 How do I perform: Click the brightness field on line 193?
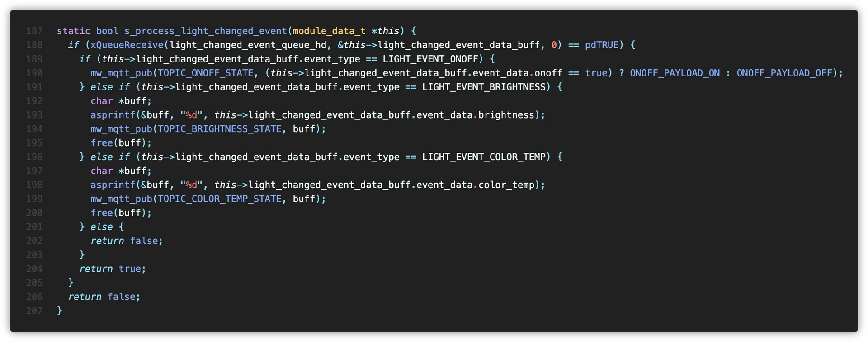click(x=506, y=115)
